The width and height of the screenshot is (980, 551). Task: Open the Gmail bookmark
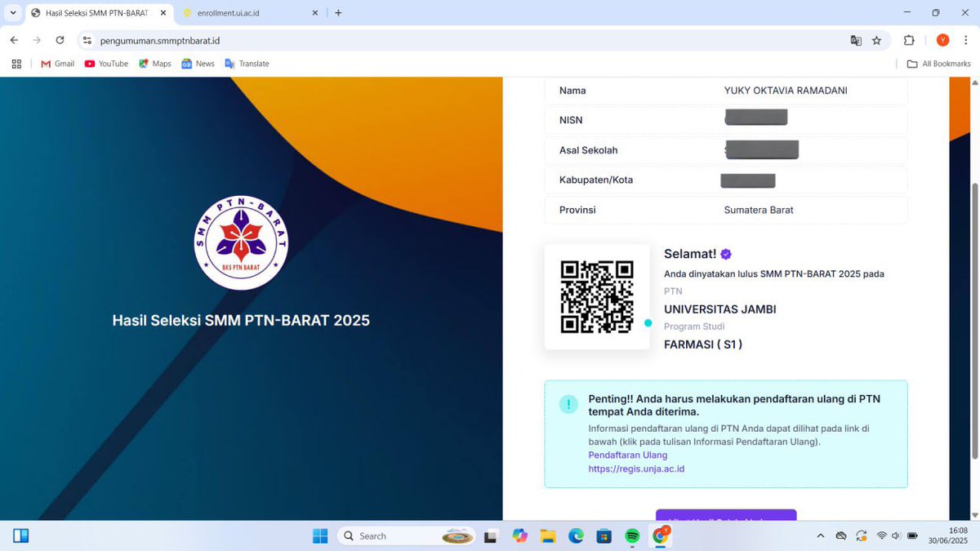(57, 64)
